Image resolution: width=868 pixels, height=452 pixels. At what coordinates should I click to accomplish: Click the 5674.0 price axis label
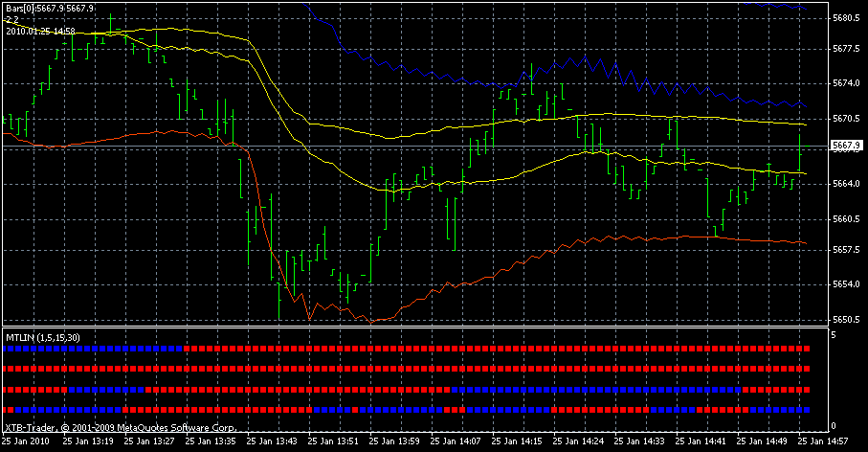click(x=846, y=83)
